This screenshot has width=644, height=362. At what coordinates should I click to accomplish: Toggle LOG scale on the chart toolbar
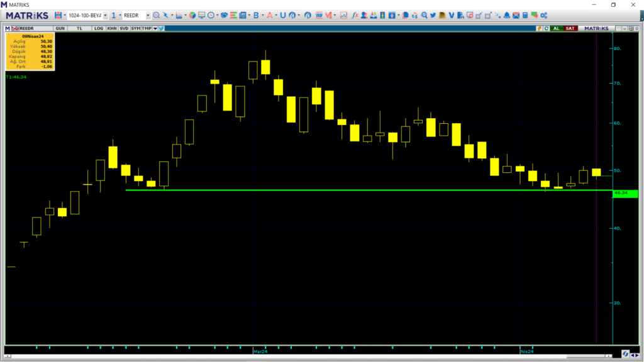tap(99, 28)
